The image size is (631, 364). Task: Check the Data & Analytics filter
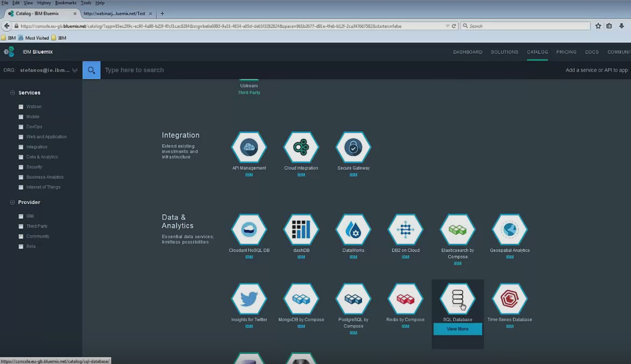point(21,157)
